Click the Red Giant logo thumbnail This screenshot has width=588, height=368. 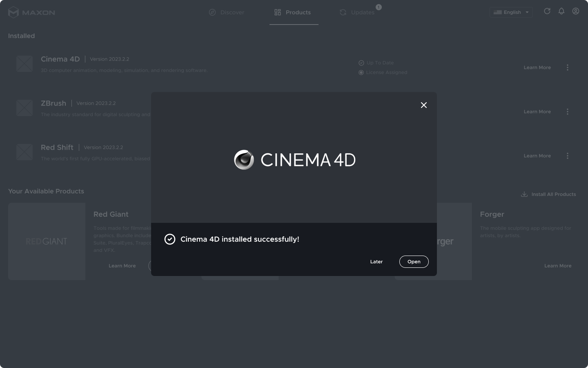(x=47, y=241)
